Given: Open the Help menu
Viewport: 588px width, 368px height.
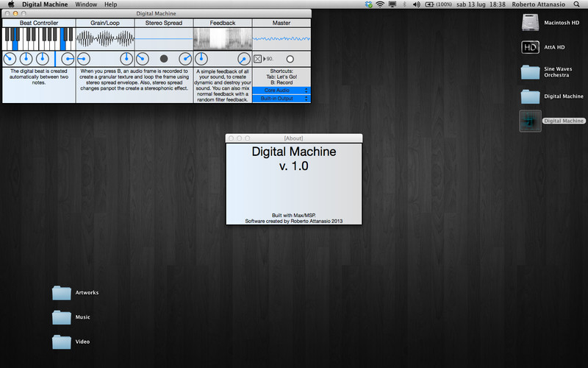Looking at the screenshot, I should coord(111,4).
